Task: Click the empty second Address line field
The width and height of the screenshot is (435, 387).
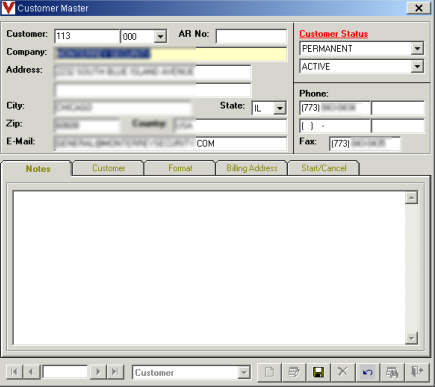Action: tap(153, 90)
